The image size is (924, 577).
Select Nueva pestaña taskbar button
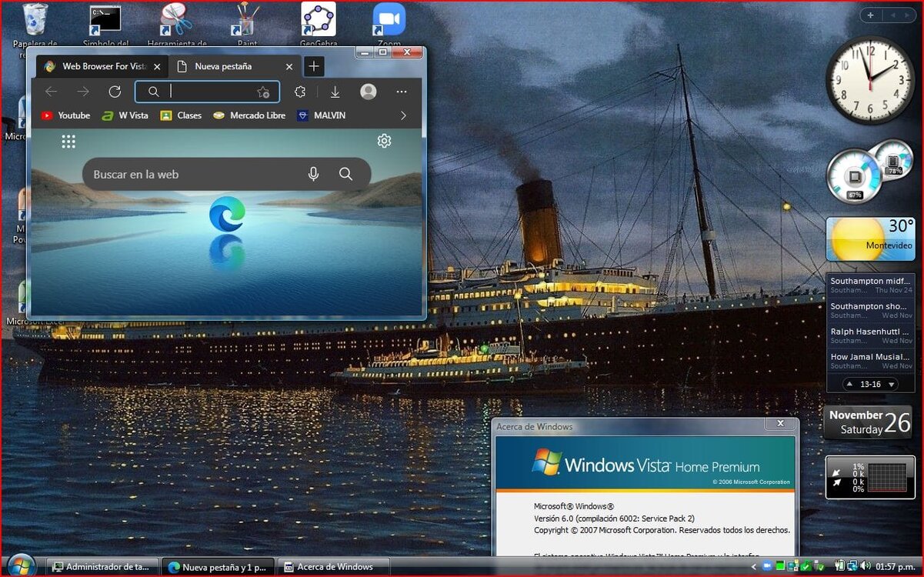(x=218, y=567)
